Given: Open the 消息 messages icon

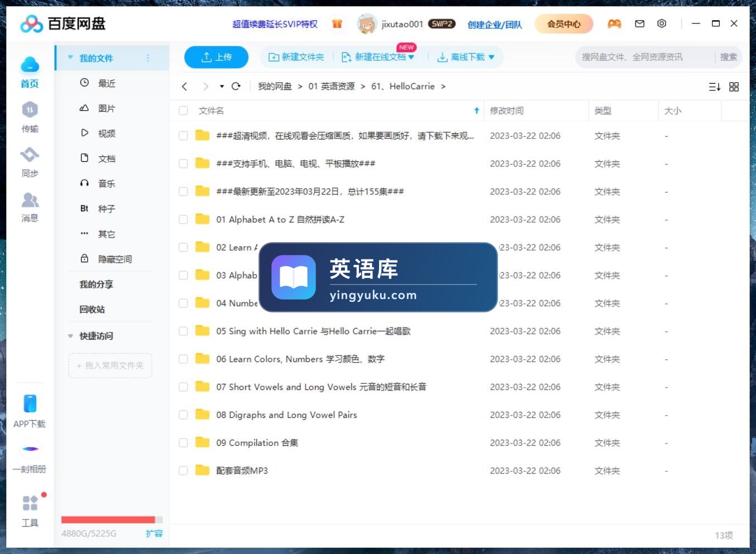Looking at the screenshot, I should pos(30,199).
